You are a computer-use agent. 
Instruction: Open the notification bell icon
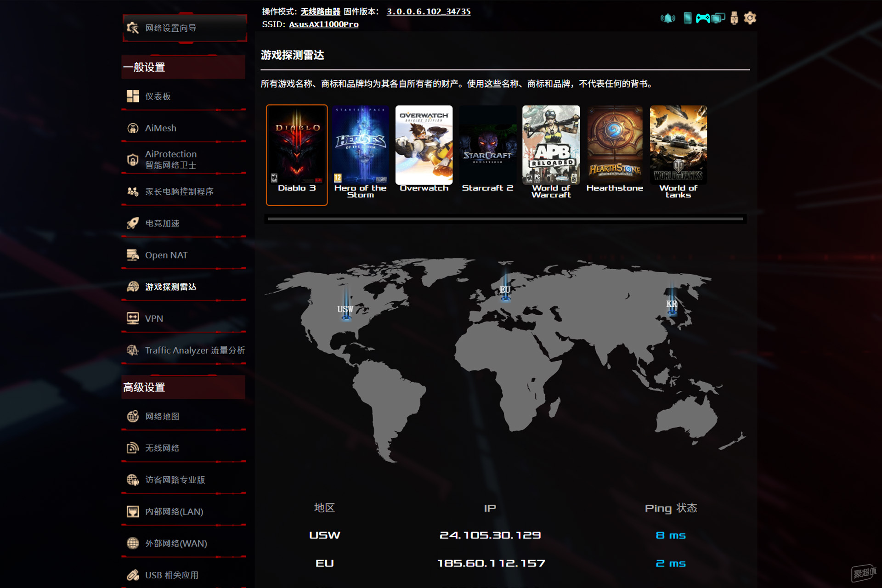tap(668, 18)
